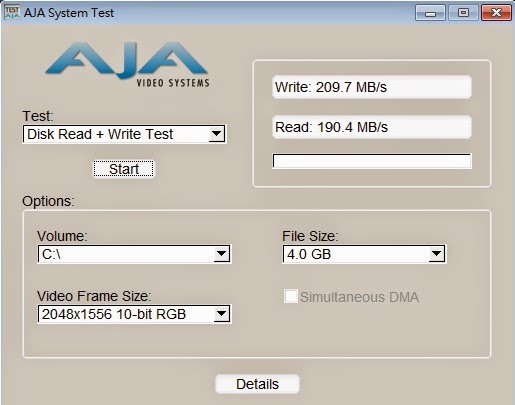
Task: Click the File Size: label
Action: [x=310, y=236]
